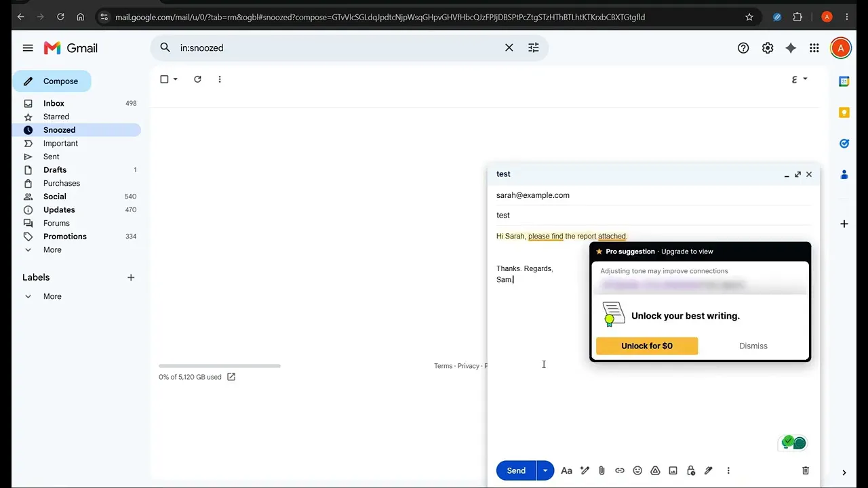Insert photo icon in compose toolbar
The width and height of the screenshot is (868, 488).
[x=673, y=470]
